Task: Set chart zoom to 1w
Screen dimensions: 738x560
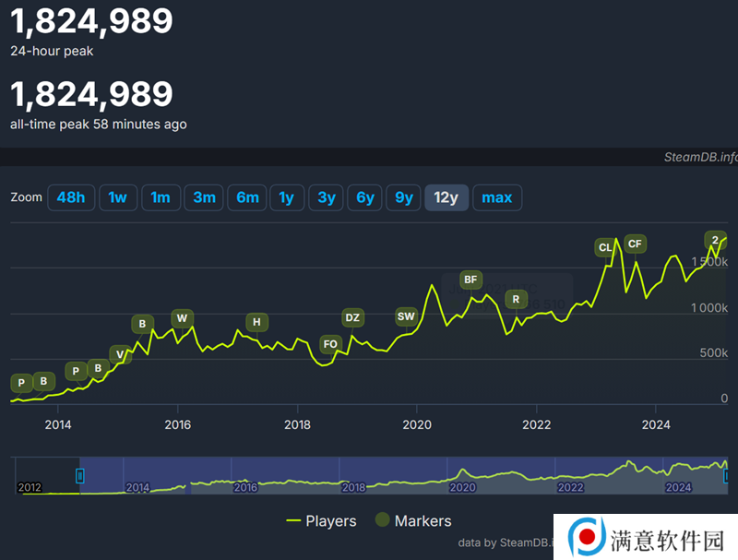Action: (117, 197)
